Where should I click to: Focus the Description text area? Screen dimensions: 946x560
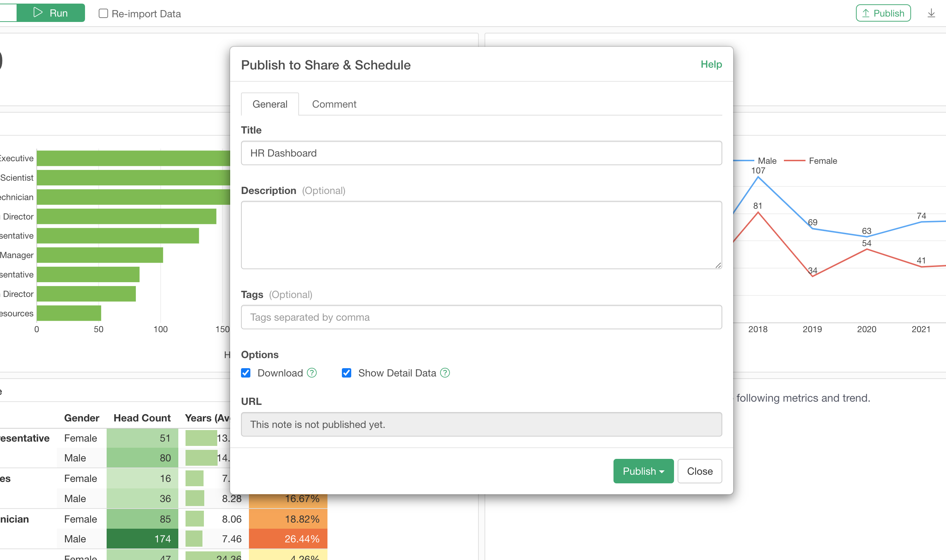pyautogui.click(x=481, y=235)
